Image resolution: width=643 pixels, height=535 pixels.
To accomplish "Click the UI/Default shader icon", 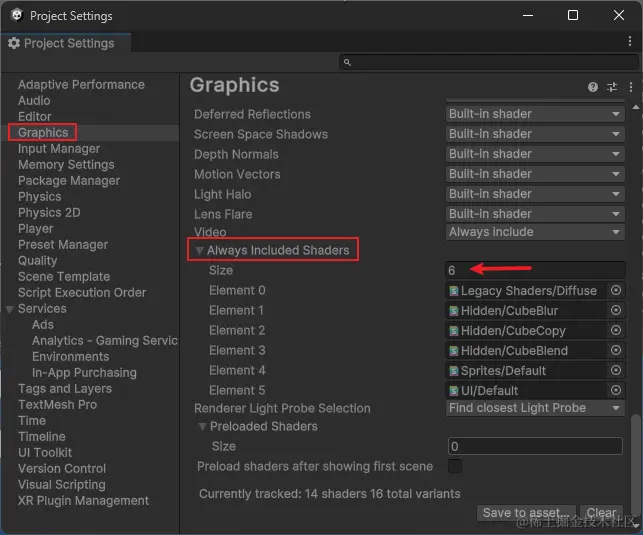I will point(454,391).
